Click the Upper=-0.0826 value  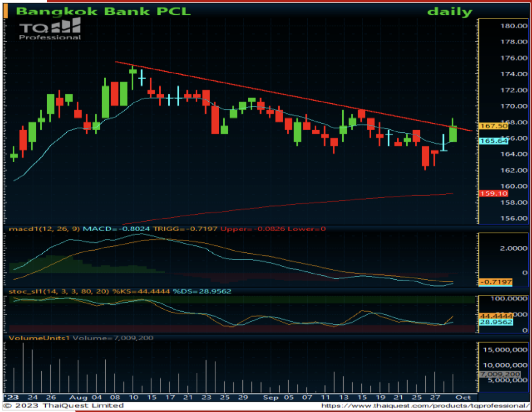pyautogui.click(x=253, y=229)
